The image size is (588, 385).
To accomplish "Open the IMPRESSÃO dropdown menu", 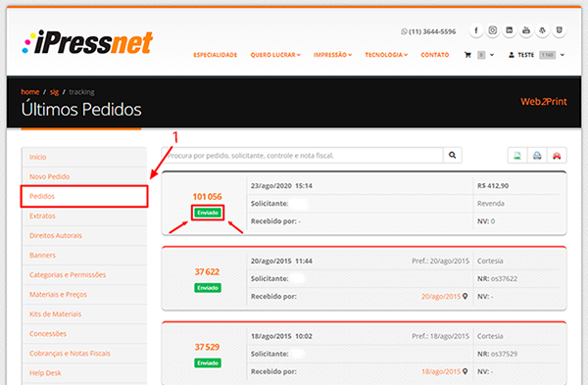I will tap(332, 55).
